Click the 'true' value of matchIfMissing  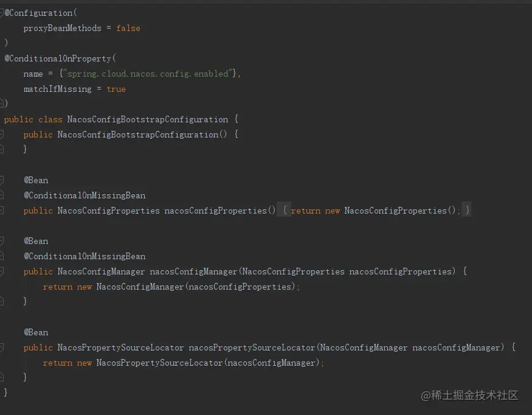pos(116,89)
